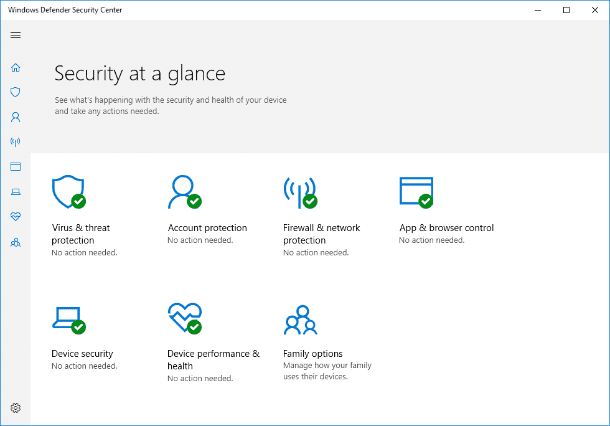Open the Family options tile
Viewport: 610px width, 426px height.
coord(327,342)
